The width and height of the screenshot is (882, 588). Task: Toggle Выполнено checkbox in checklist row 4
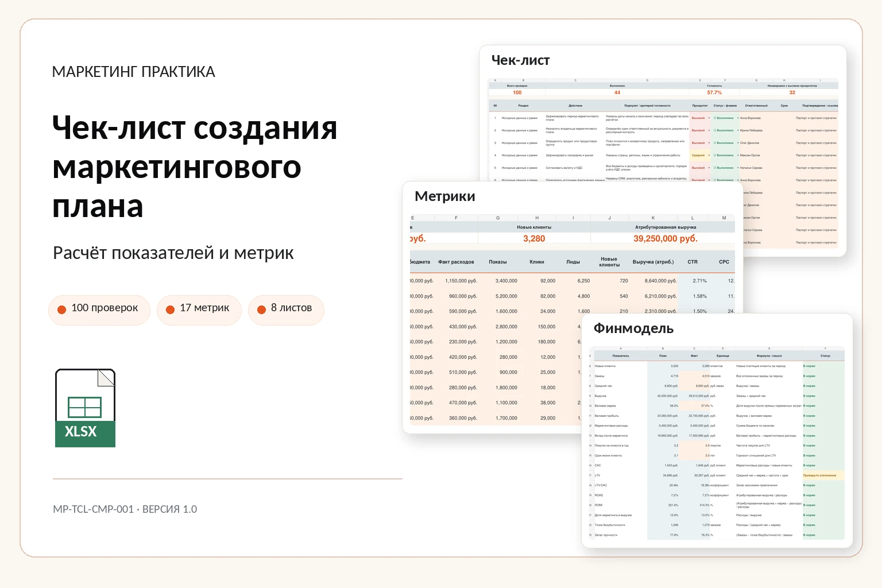pos(715,155)
